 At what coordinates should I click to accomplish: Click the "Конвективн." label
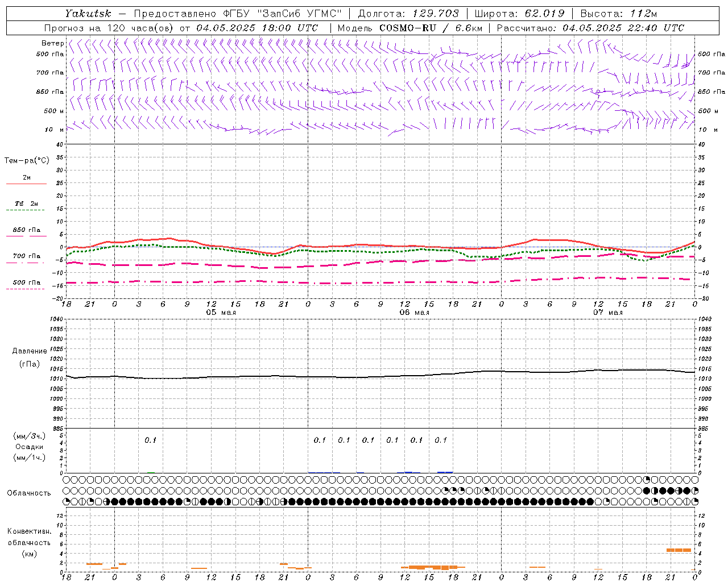pos(30,531)
